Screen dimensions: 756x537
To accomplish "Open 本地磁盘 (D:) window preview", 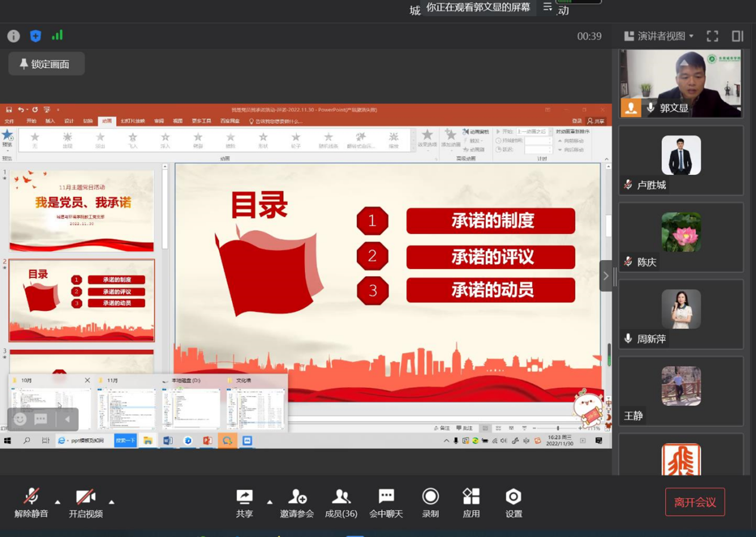I will (x=191, y=403).
